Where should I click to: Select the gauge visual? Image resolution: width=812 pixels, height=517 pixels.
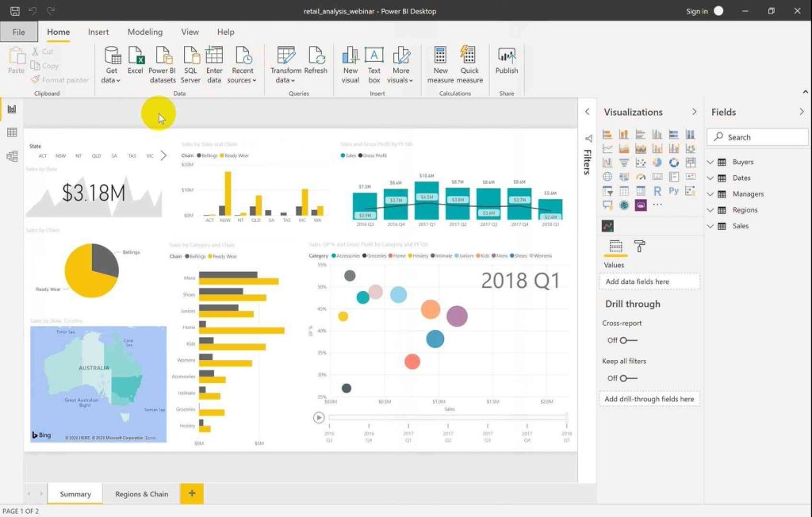coord(641,177)
